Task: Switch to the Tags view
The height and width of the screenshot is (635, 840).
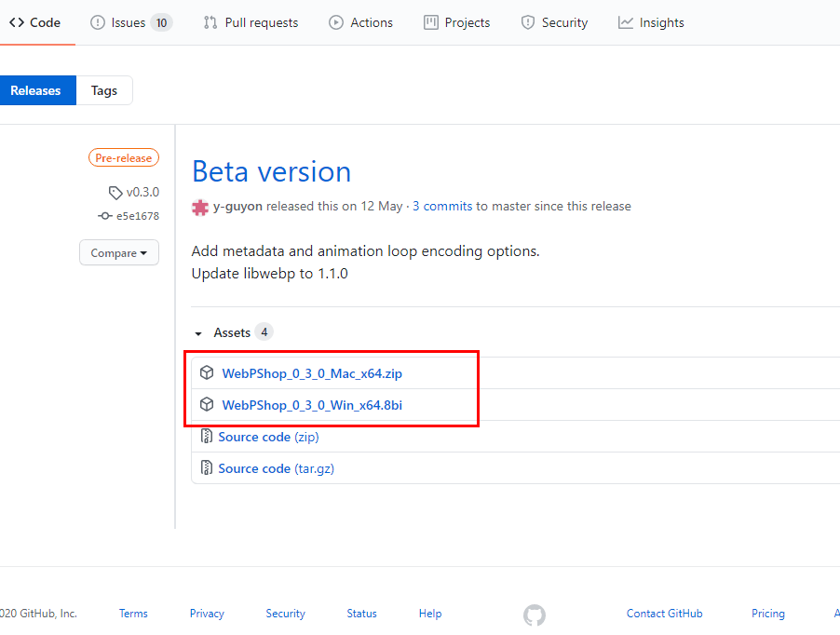Action: point(104,90)
